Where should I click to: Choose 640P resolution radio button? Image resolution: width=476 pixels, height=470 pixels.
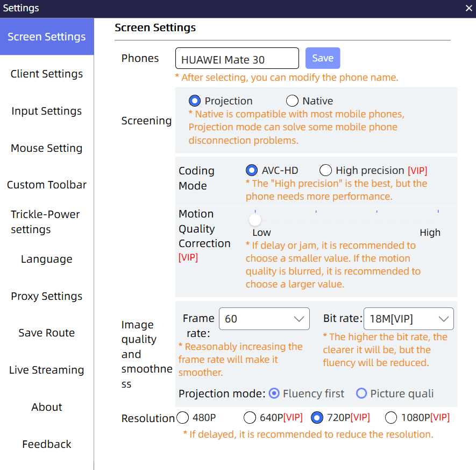250,417
